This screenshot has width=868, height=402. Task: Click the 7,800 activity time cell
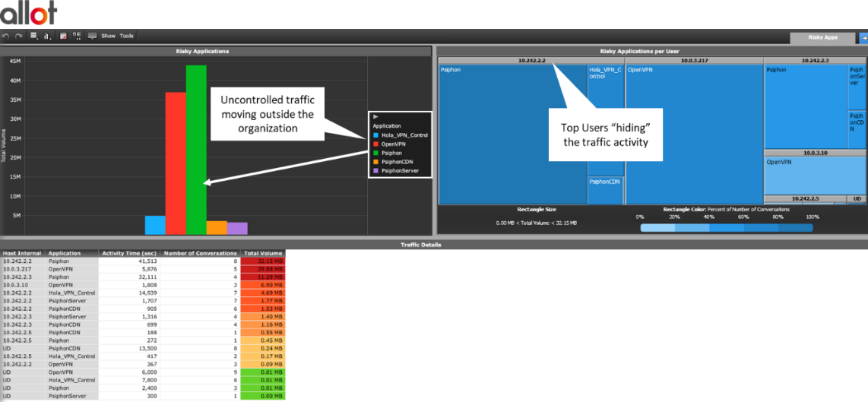(x=131, y=381)
